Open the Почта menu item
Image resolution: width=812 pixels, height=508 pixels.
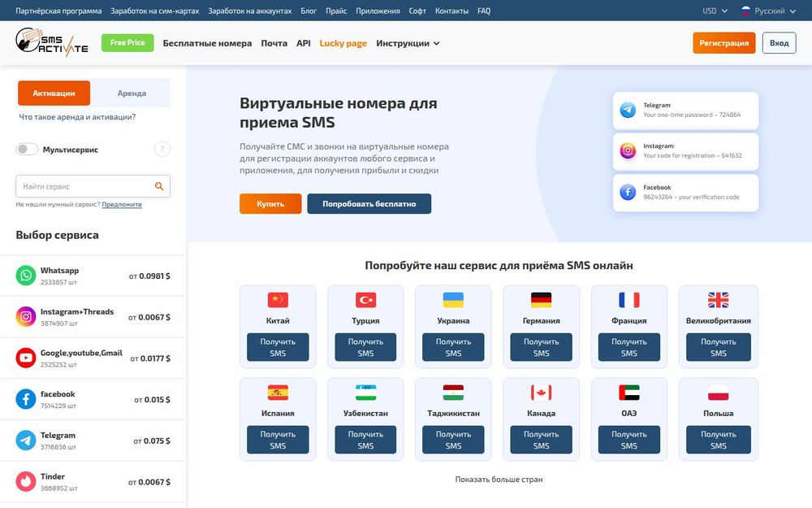click(274, 44)
